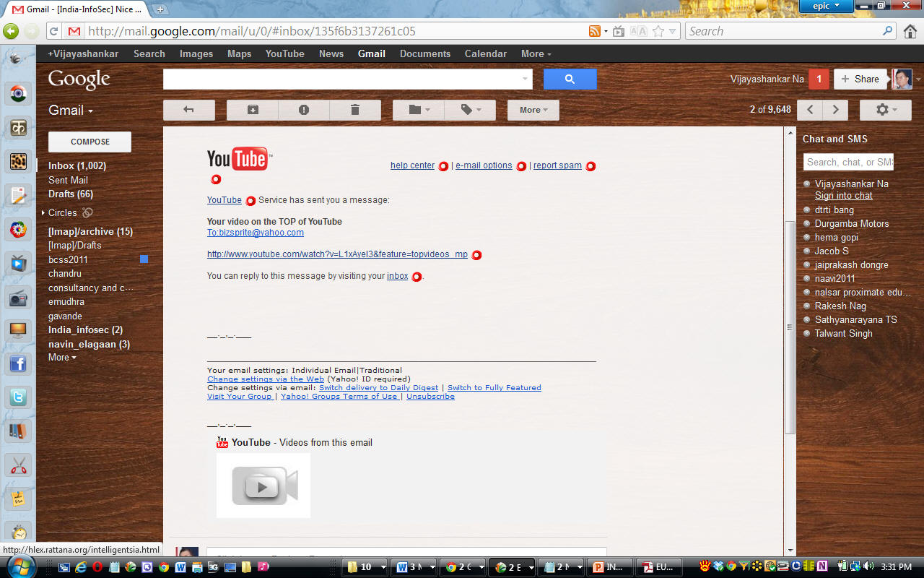Open the India_infosec (2) label
The width and height of the screenshot is (924, 578).
coord(85,330)
